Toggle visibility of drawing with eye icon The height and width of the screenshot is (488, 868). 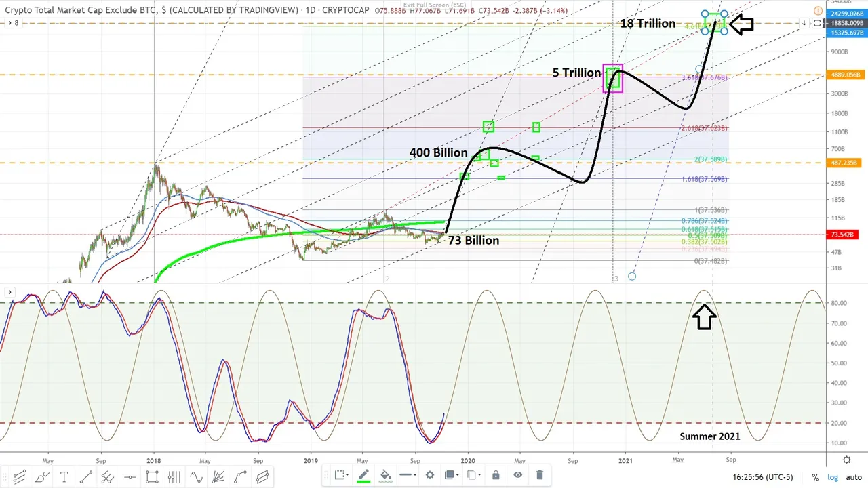[x=518, y=475]
